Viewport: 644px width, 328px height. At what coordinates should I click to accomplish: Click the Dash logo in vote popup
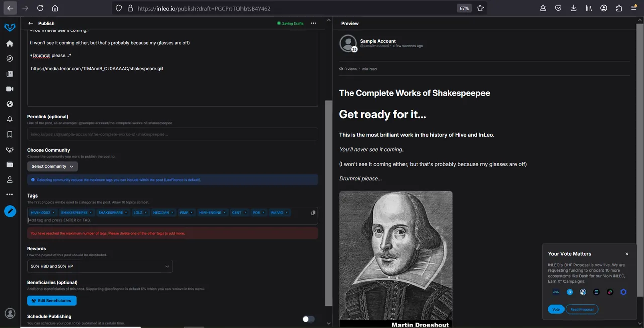pyautogui.click(x=570, y=292)
